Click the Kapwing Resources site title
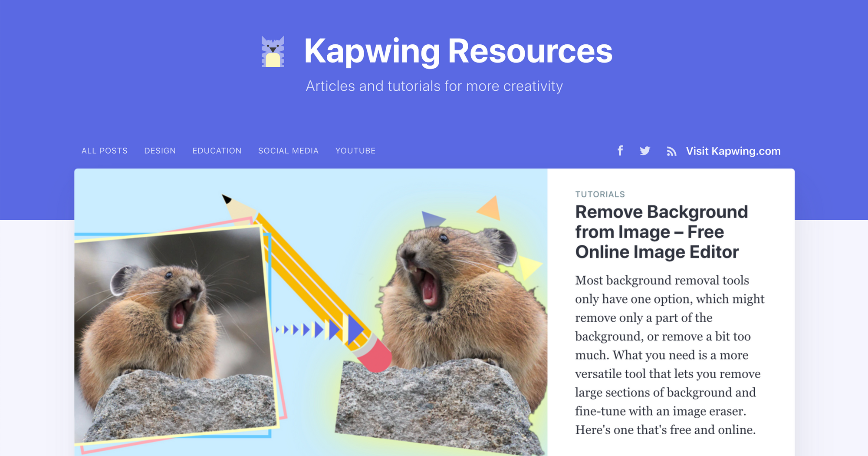 [458, 51]
